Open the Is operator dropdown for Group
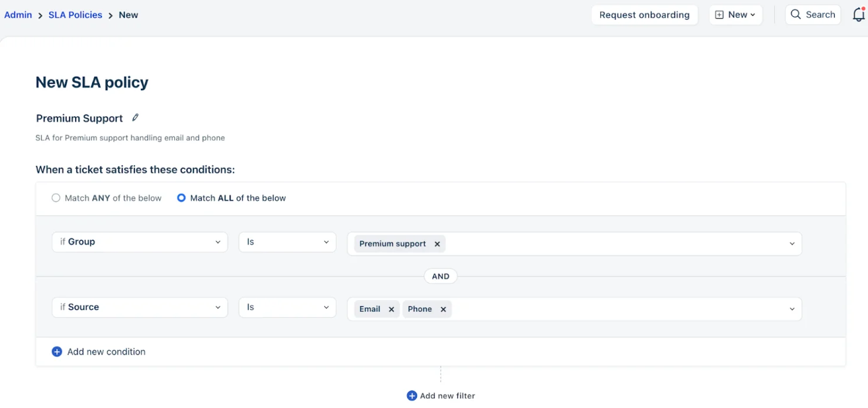Image resolution: width=868 pixels, height=408 pixels. [287, 242]
